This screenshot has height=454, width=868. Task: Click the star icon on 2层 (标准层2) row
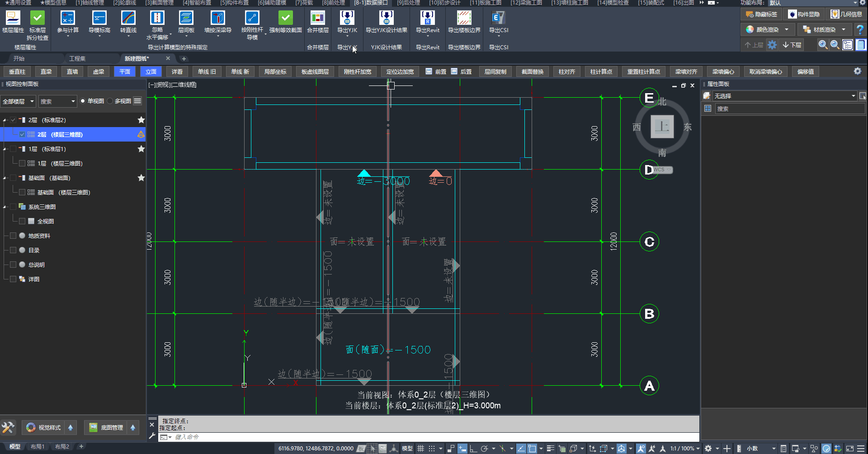click(x=141, y=120)
